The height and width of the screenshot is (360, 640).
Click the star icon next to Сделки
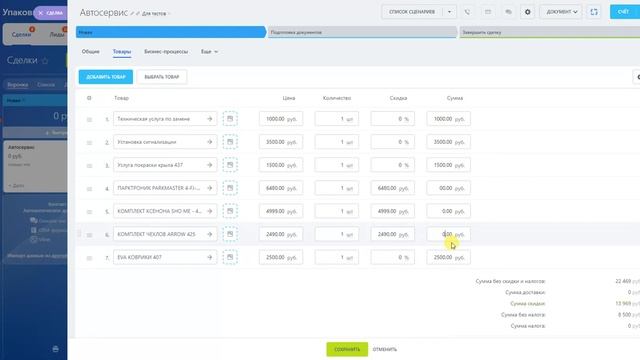pos(45,61)
